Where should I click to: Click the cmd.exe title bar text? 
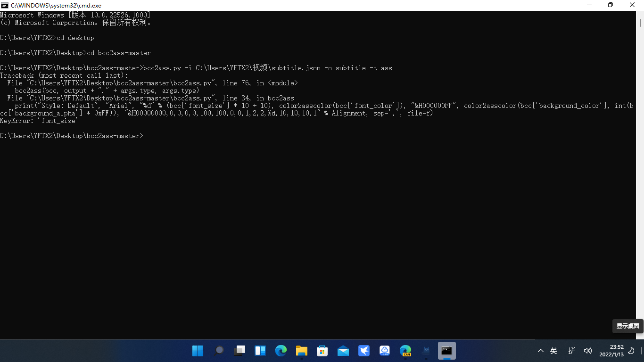coord(56,5)
